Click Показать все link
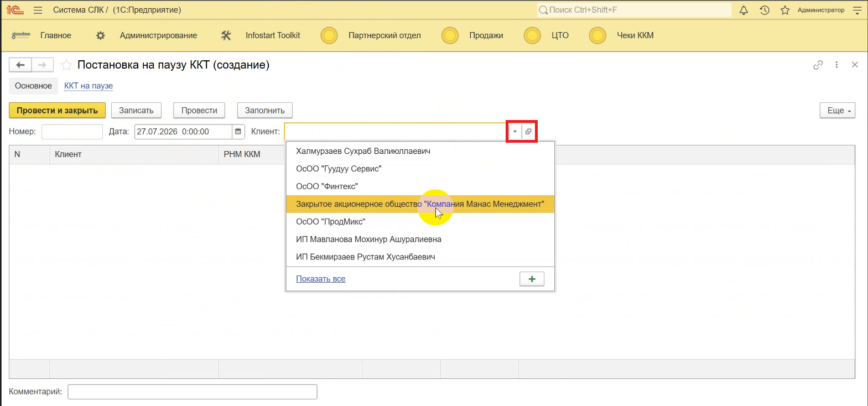The height and width of the screenshot is (406, 868). 320,279
